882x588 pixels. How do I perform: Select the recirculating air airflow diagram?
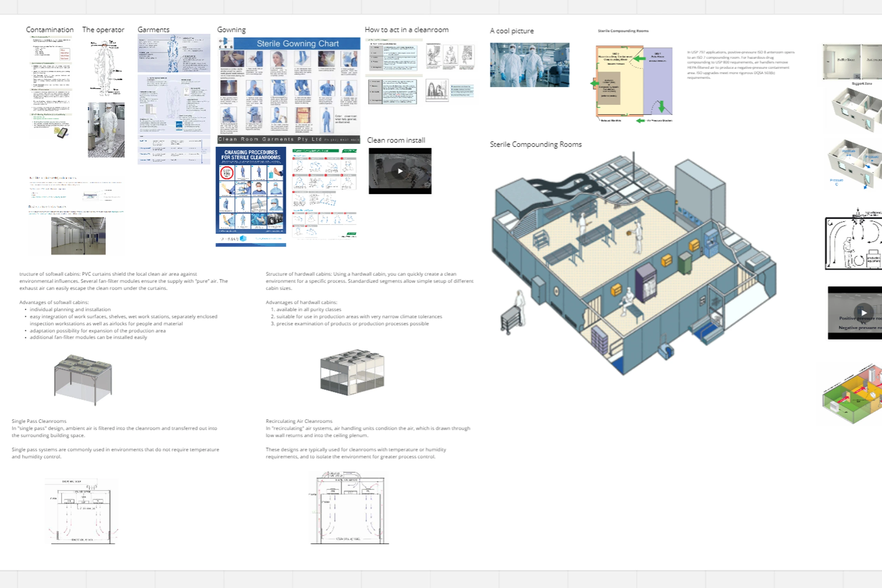point(349,508)
